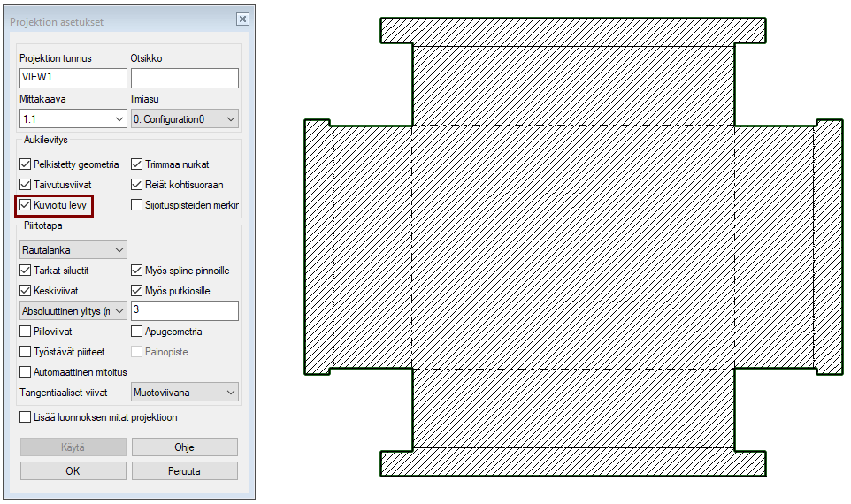Disable the Taivutusviivat option

tap(26, 185)
